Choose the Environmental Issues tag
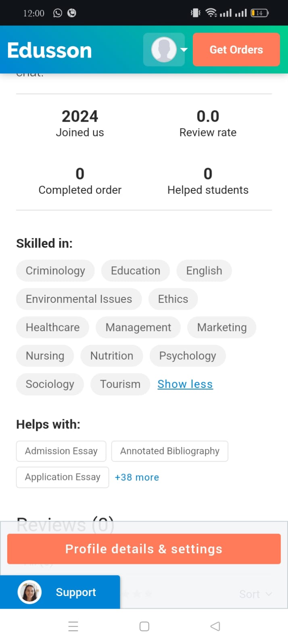The image size is (288, 644). click(79, 299)
